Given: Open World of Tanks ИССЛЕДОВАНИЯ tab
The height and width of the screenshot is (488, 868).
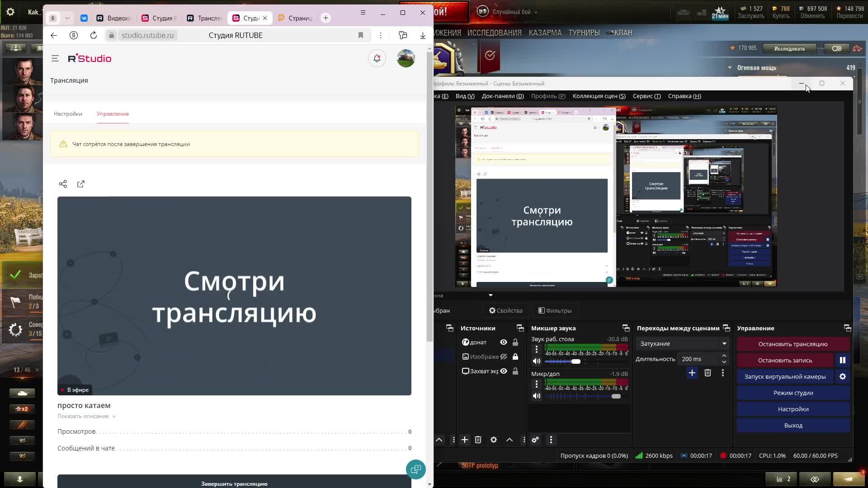Looking at the screenshot, I should (x=494, y=33).
